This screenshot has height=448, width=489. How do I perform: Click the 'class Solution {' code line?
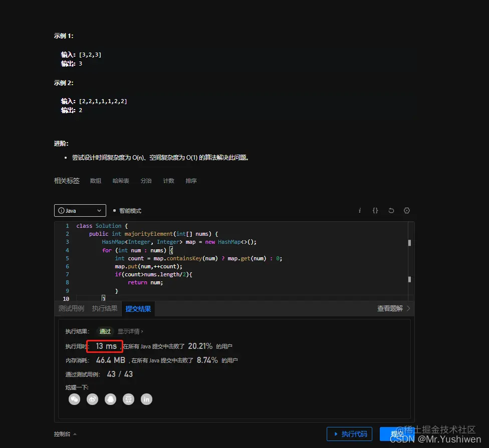coord(102,226)
